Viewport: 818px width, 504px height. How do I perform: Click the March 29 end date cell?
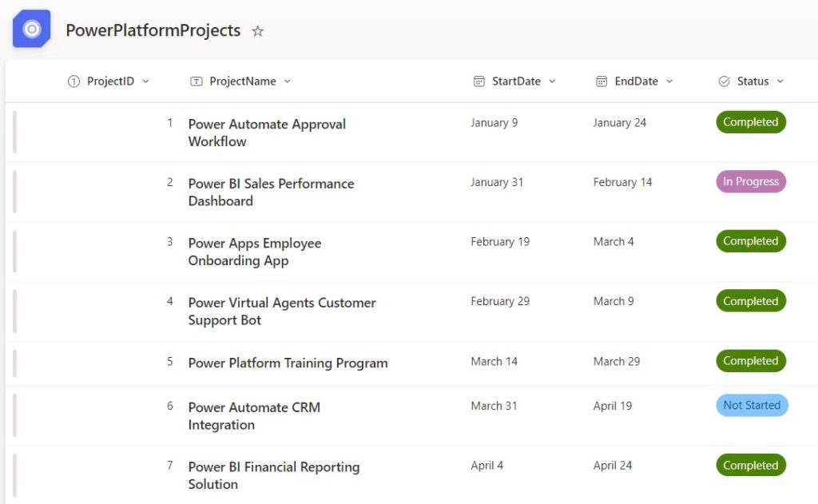617,362
